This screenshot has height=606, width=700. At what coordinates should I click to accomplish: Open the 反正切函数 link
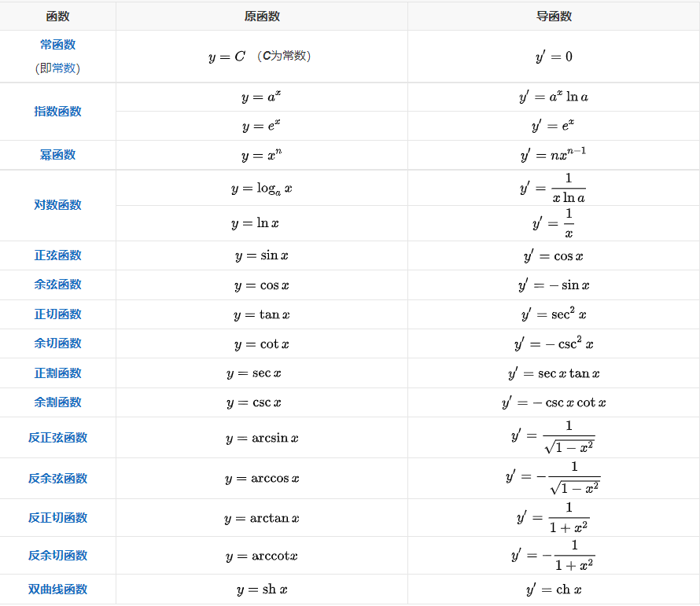(x=57, y=518)
